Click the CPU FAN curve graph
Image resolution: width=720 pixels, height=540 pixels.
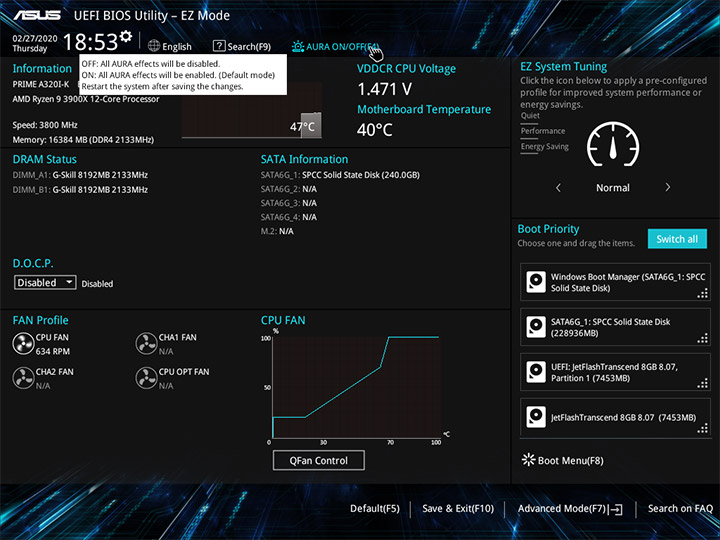[356, 387]
